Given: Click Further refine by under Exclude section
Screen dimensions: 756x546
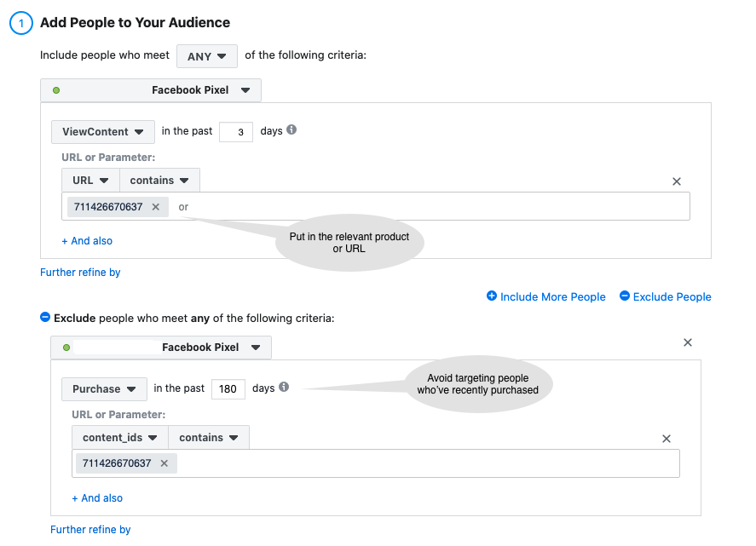Looking at the screenshot, I should coord(90,530).
